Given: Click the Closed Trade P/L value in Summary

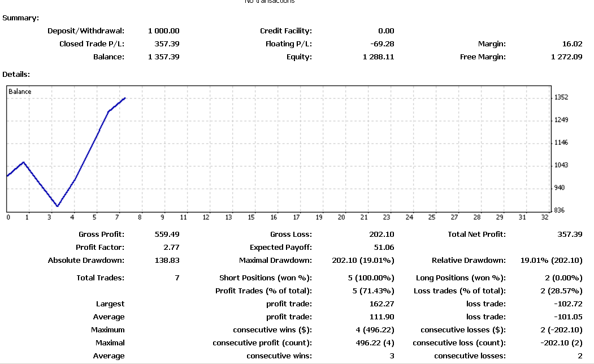Looking at the screenshot, I should point(167,44).
